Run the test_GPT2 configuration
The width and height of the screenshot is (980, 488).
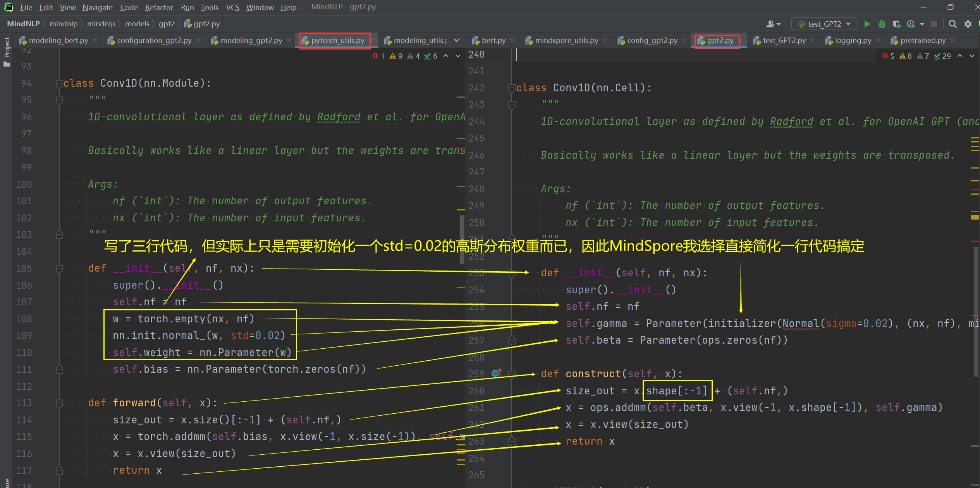[x=867, y=24]
